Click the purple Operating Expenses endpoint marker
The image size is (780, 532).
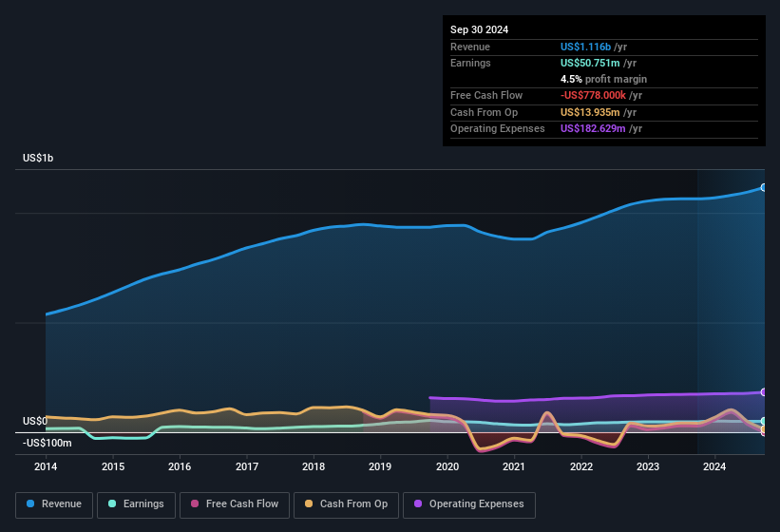764,392
